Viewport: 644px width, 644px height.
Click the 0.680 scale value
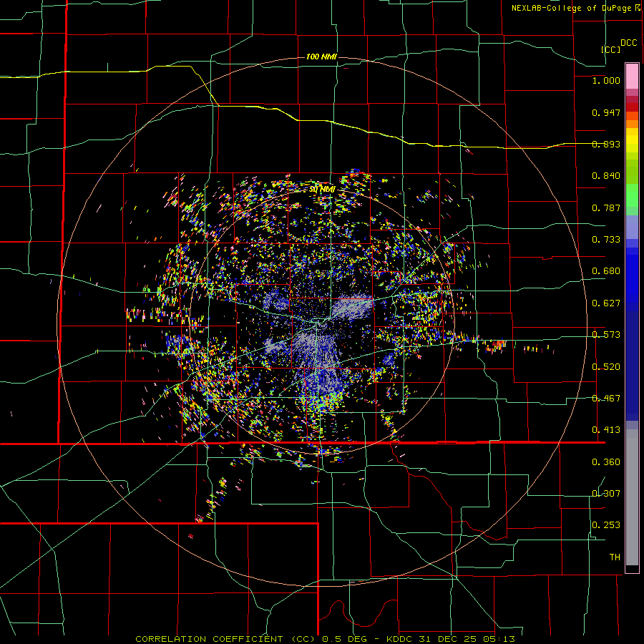pos(606,271)
